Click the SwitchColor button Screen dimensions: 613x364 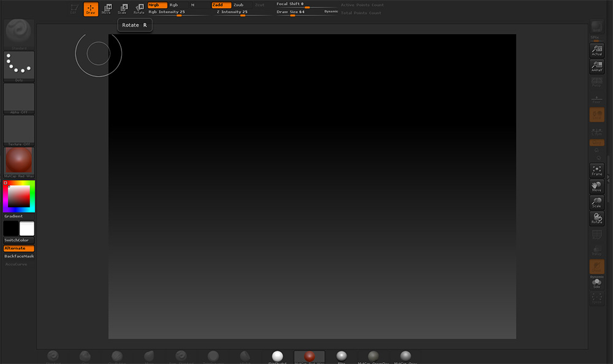coord(19,240)
